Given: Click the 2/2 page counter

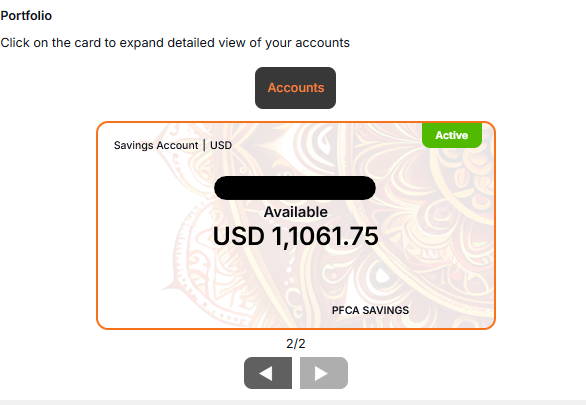Looking at the screenshot, I should (x=296, y=343).
